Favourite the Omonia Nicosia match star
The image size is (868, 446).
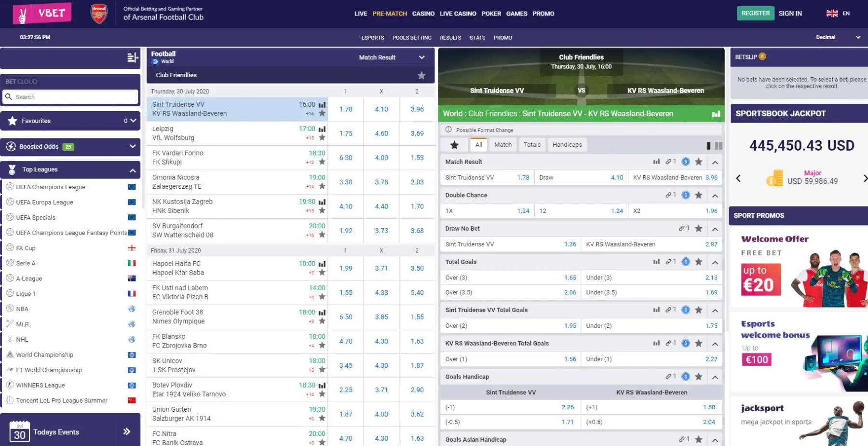click(x=322, y=186)
